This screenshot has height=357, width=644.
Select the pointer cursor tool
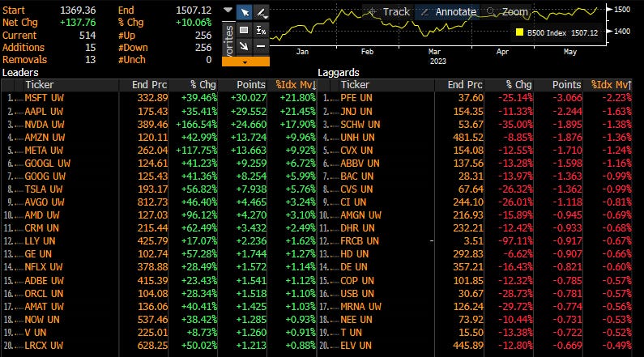click(245, 12)
